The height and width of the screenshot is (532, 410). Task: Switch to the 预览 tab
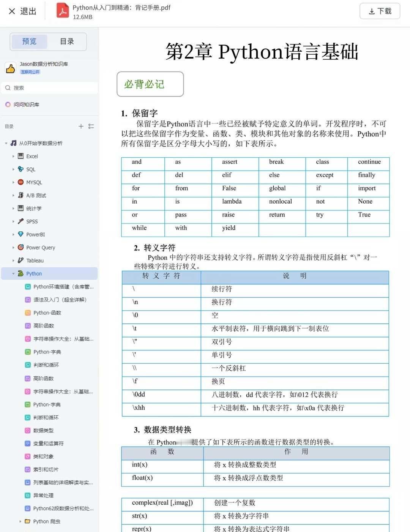click(x=29, y=41)
